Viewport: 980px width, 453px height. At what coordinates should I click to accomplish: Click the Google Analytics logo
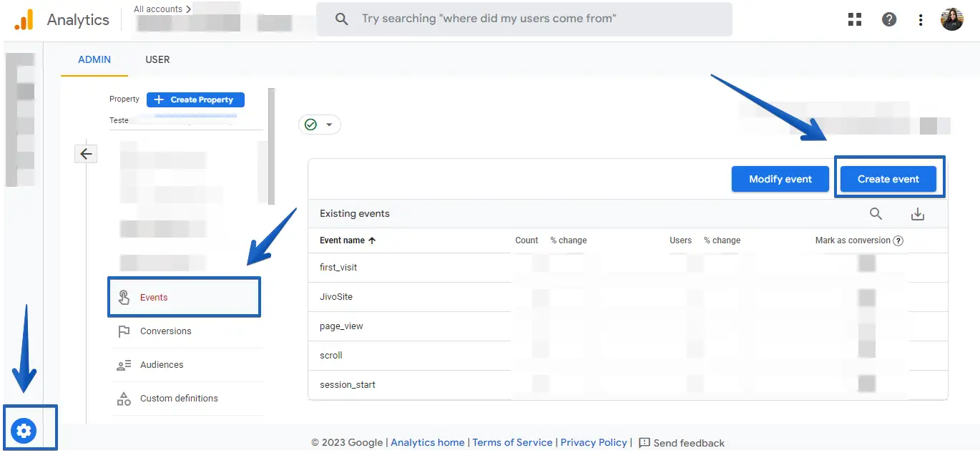pos(24,19)
